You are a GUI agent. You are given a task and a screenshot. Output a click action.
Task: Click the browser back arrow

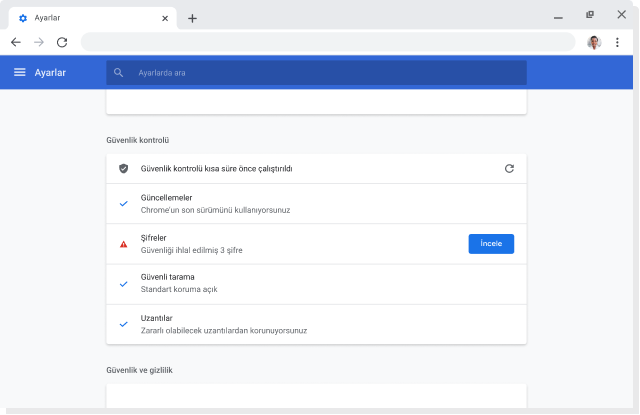click(x=16, y=42)
